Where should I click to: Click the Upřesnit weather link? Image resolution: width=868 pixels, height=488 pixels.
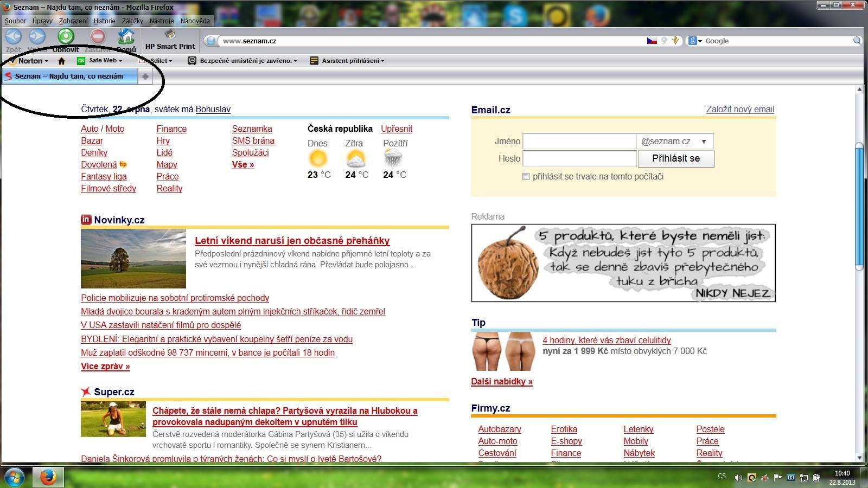pyautogui.click(x=397, y=129)
